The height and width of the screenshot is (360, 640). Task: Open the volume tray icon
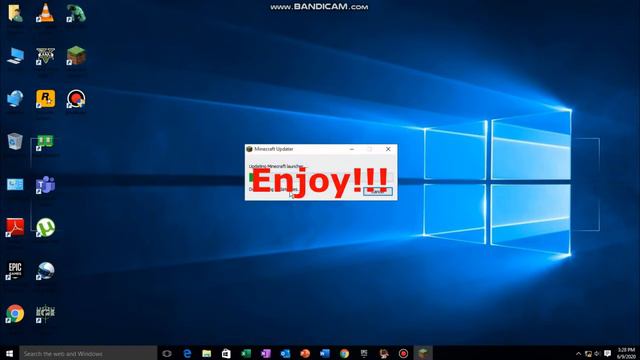tap(597, 354)
